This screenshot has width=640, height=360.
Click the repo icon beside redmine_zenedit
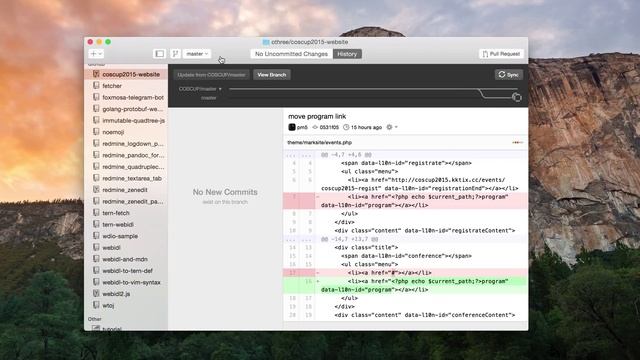tap(96, 189)
